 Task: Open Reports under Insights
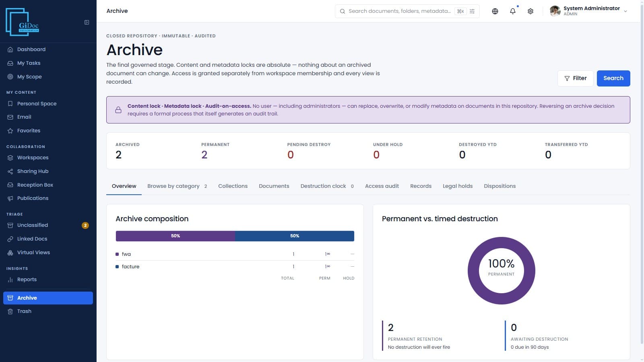[48, 280]
